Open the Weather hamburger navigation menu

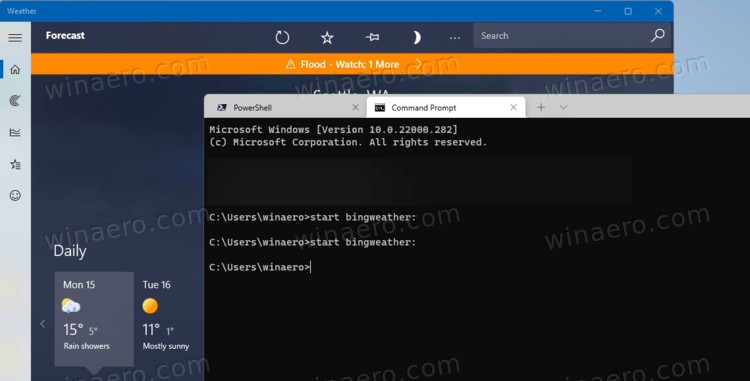15,37
